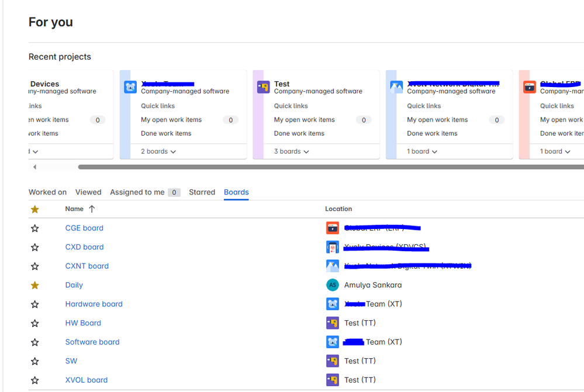Open the CXD board link

point(85,247)
